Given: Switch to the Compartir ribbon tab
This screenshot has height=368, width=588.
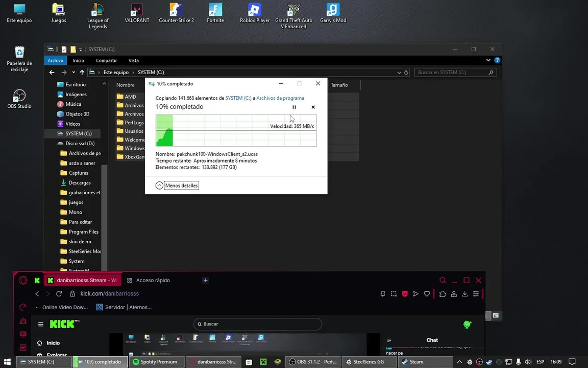Looking at the screenshot, I should pos(106,60).
